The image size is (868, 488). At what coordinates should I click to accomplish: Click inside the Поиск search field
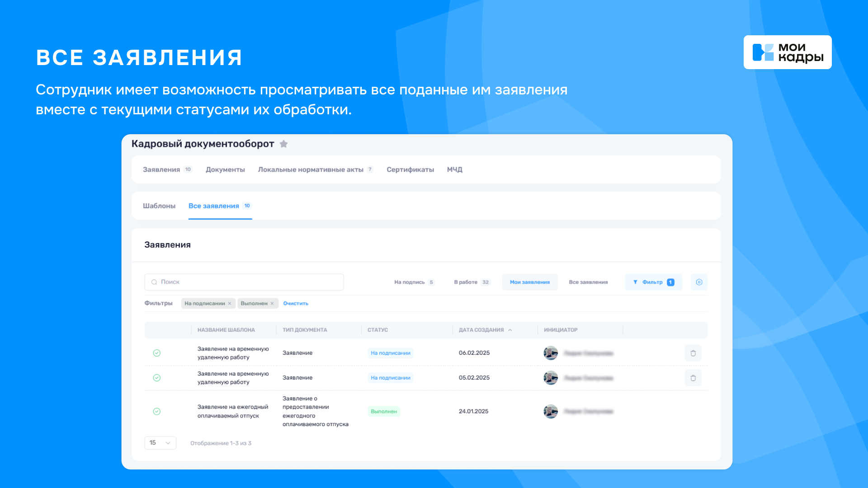pyautogui.click(x=244, y=282)
